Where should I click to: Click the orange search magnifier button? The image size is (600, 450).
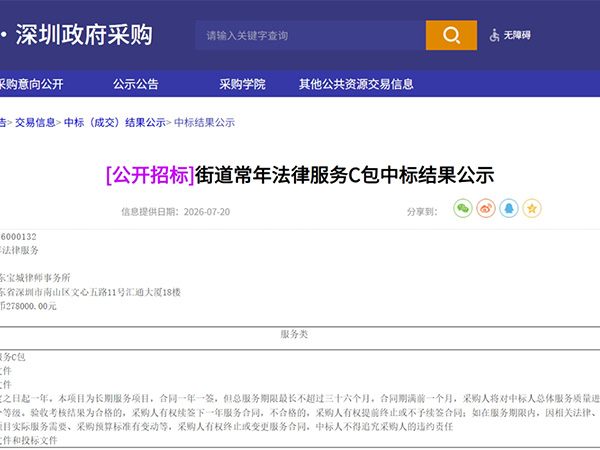coord(451,35)
